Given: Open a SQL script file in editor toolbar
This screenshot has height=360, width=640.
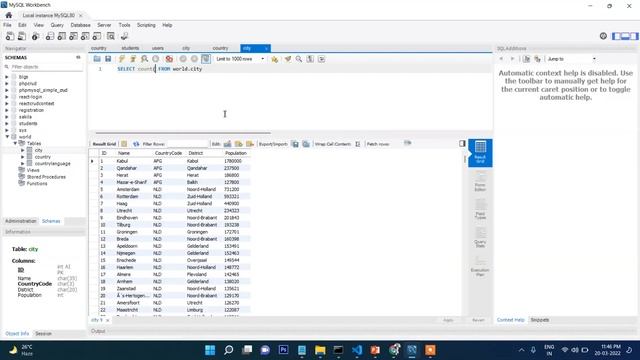Looking at the screenshot, I should click(x=97, y=59).
